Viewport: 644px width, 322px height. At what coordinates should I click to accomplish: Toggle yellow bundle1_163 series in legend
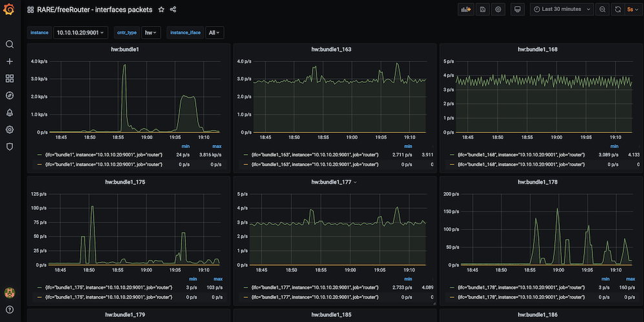pos(315,164)
